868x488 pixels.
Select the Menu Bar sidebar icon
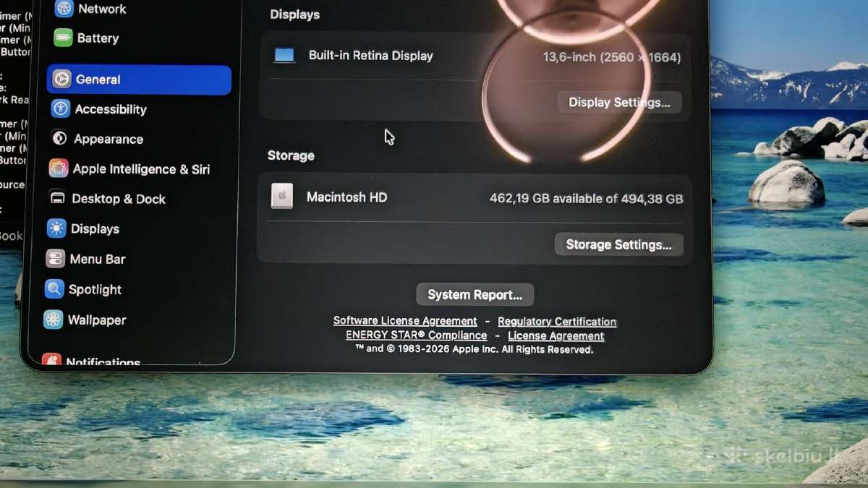point(55,259)
